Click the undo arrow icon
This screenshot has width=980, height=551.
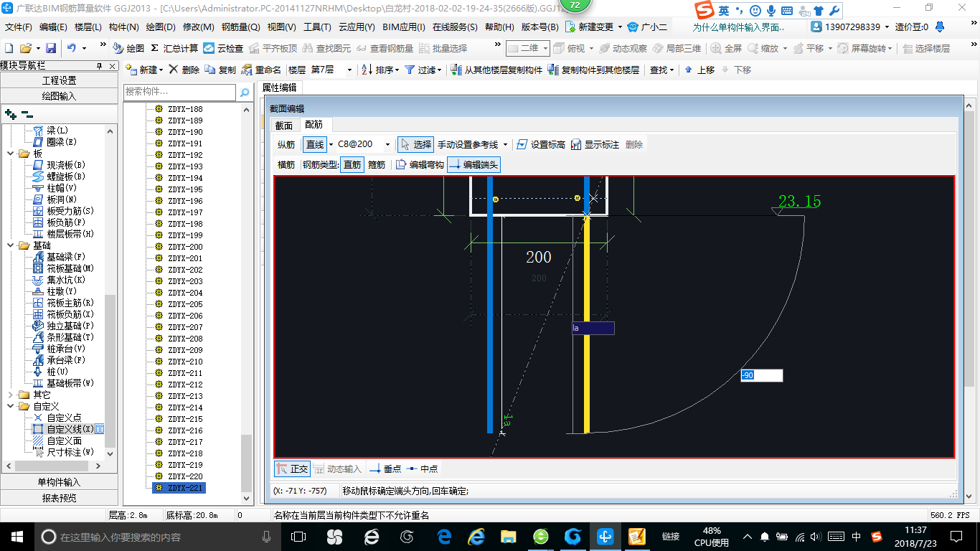pyautogui.click(x=72, y=48)
